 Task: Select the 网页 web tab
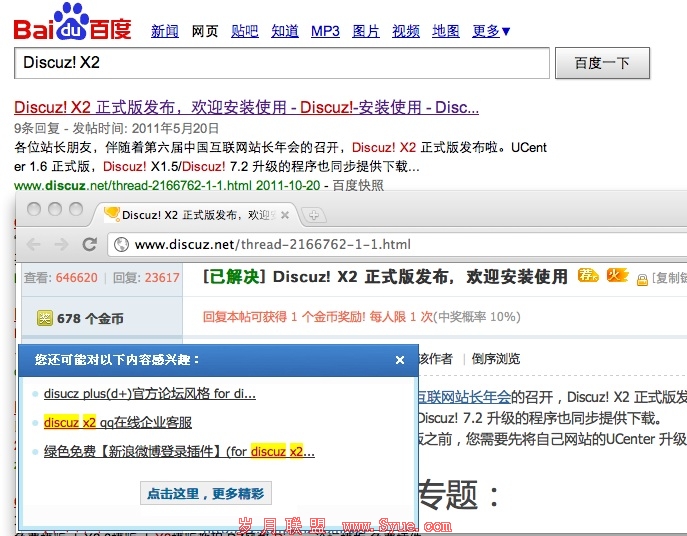coord(205,31)
